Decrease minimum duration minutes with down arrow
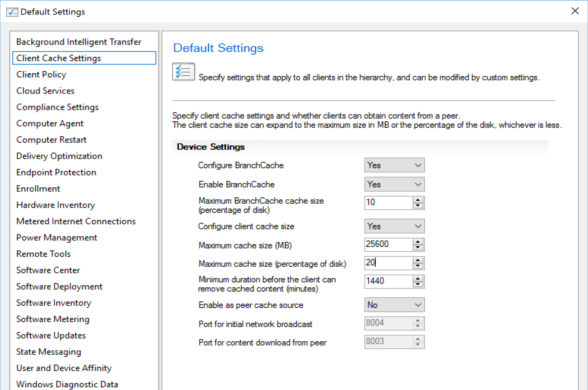The image size is (588, 390). (418, 285)
